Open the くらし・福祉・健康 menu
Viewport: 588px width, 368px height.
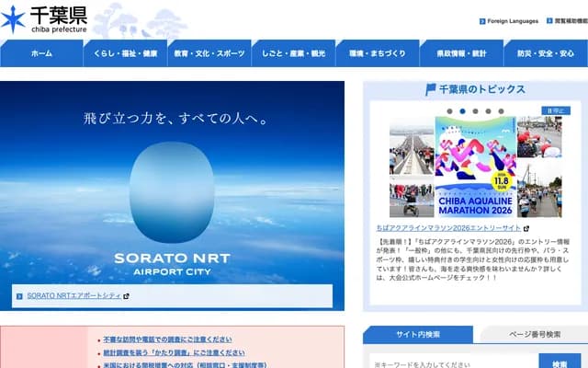[125, 53]
